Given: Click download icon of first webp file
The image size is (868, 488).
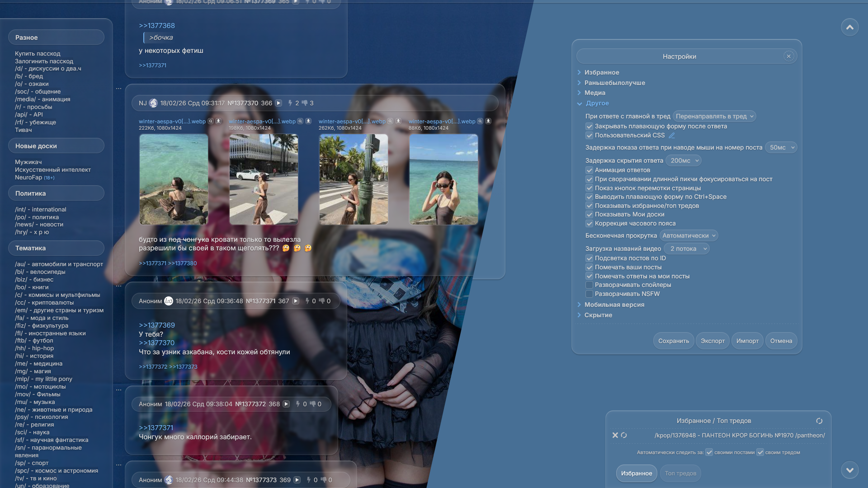Looking at the screenshot, I should 218,121.
